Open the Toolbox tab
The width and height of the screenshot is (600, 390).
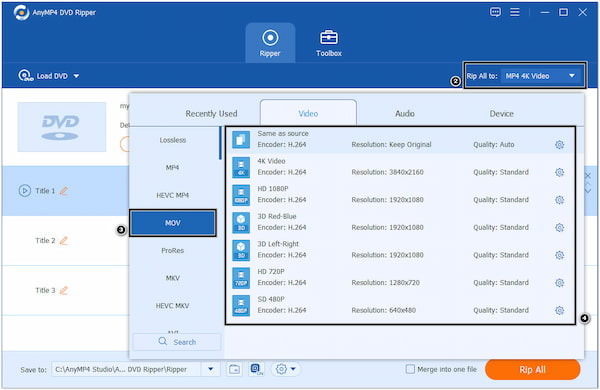(329, 43)
